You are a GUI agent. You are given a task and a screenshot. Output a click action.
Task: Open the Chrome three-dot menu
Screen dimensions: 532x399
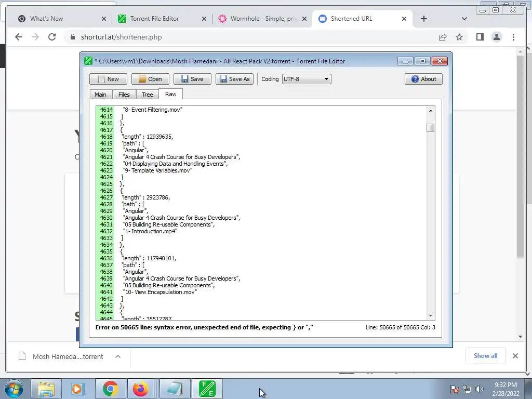tap(513, 37)
